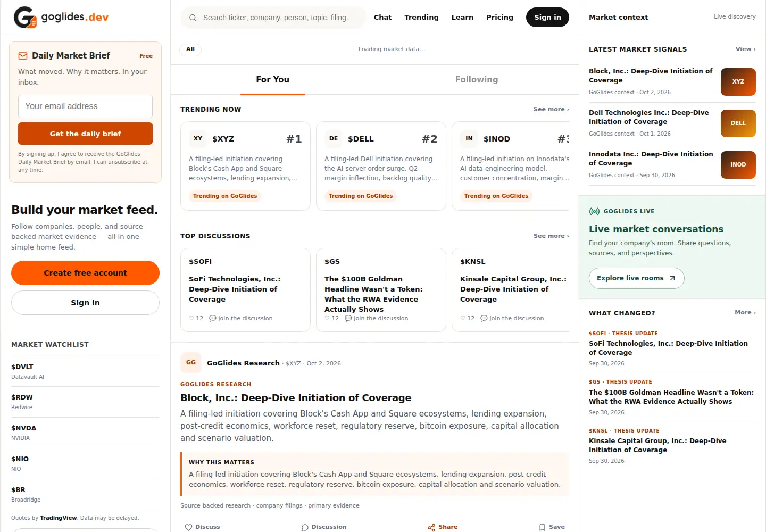This screenshot has width=766, height=532.
Task: Click the DE badge on the $DELL card
Action: tap(334, 139)
